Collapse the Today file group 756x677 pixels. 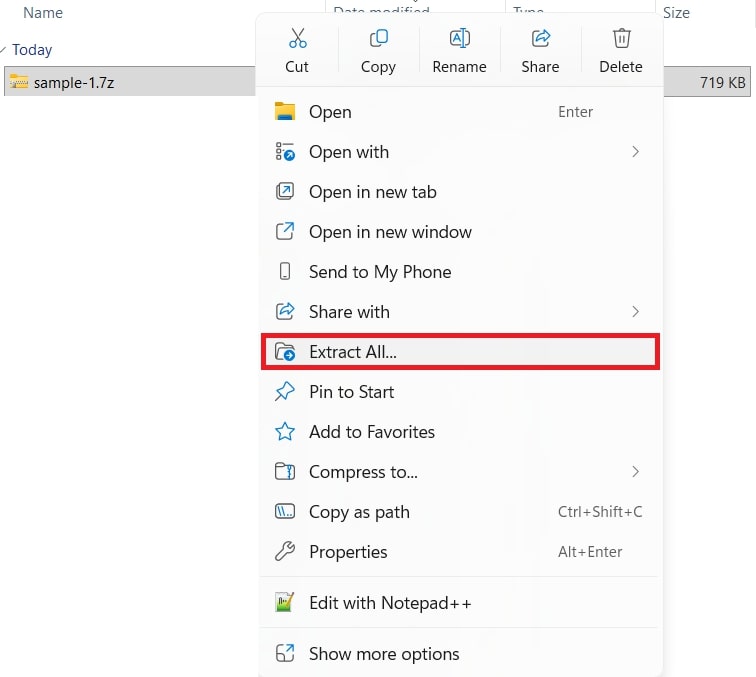5,50
